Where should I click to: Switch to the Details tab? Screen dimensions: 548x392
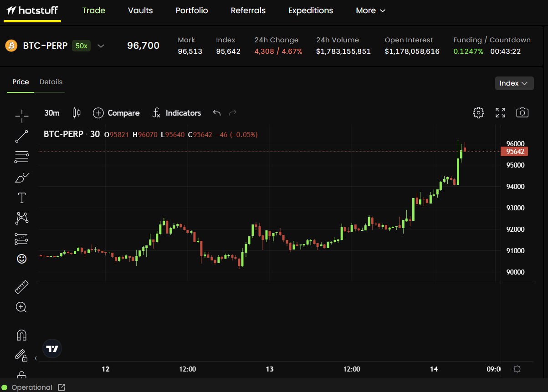pyautogui.click(x=51, y=82)
